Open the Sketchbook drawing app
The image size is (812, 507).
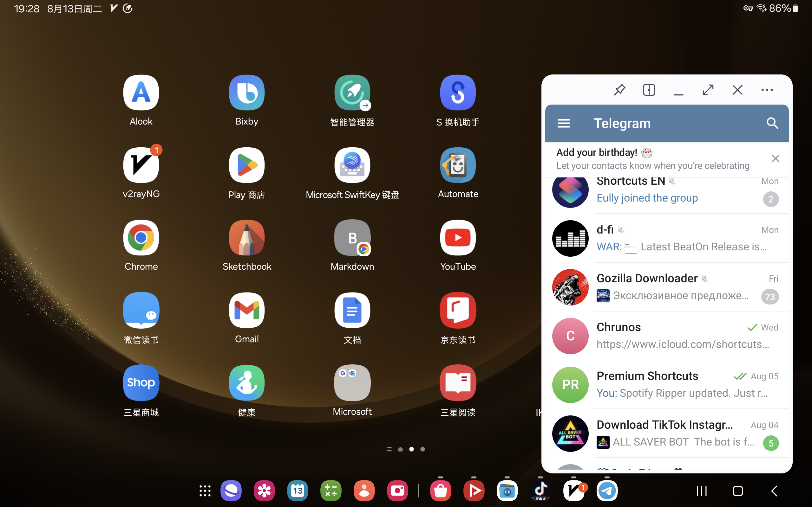coord(247,238)
